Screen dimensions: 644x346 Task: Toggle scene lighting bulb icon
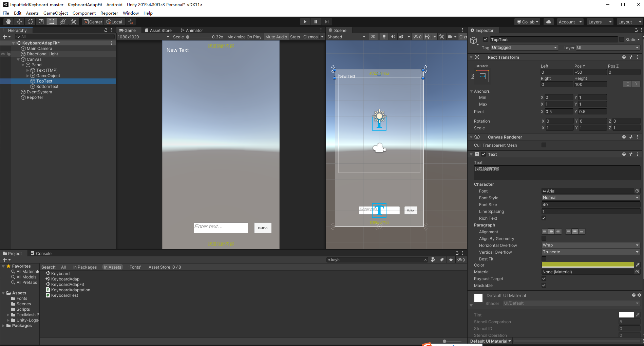pos(384,37)
